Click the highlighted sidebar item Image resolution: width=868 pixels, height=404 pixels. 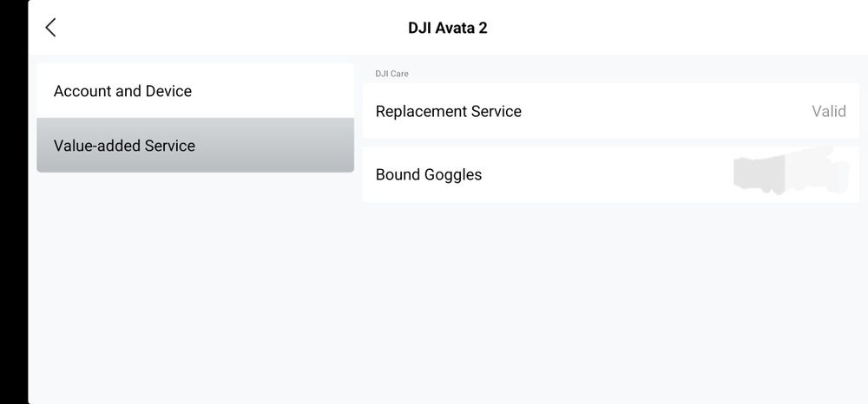tap(195, 146)
